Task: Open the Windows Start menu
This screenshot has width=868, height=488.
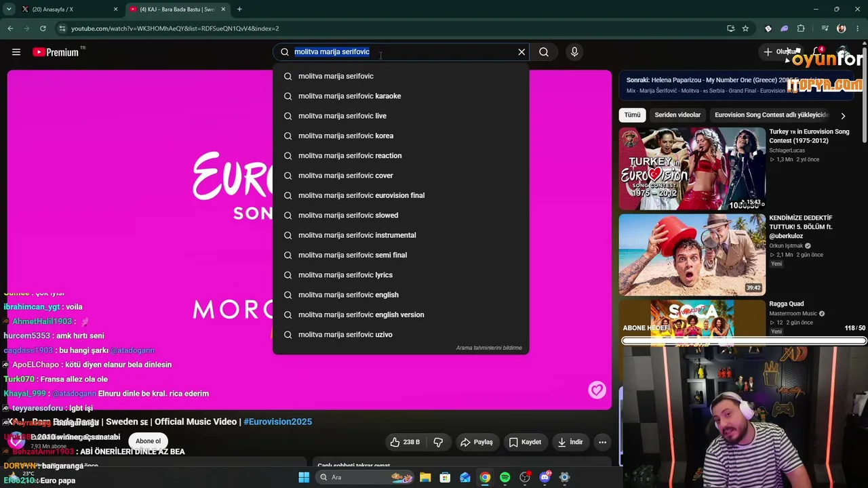Action: click(304, 477)
